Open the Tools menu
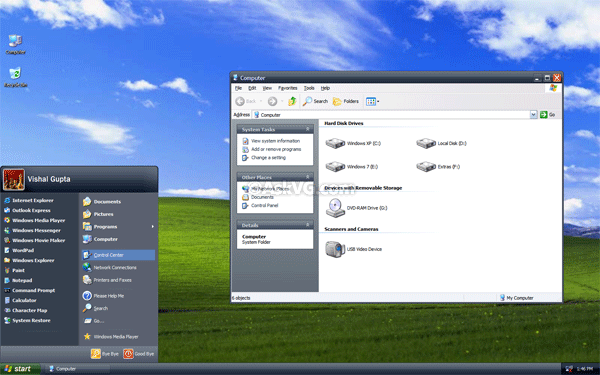The image size is (600, 375). pos(309,88)
